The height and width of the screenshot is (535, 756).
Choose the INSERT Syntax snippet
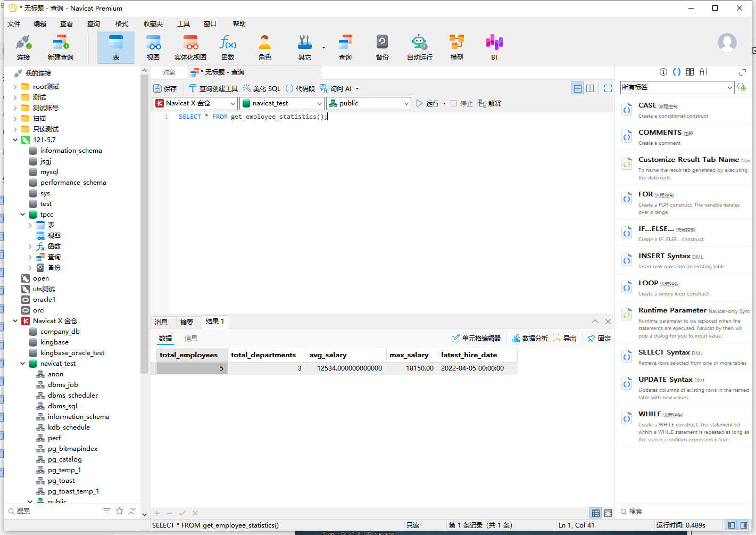tap(684, 261)
